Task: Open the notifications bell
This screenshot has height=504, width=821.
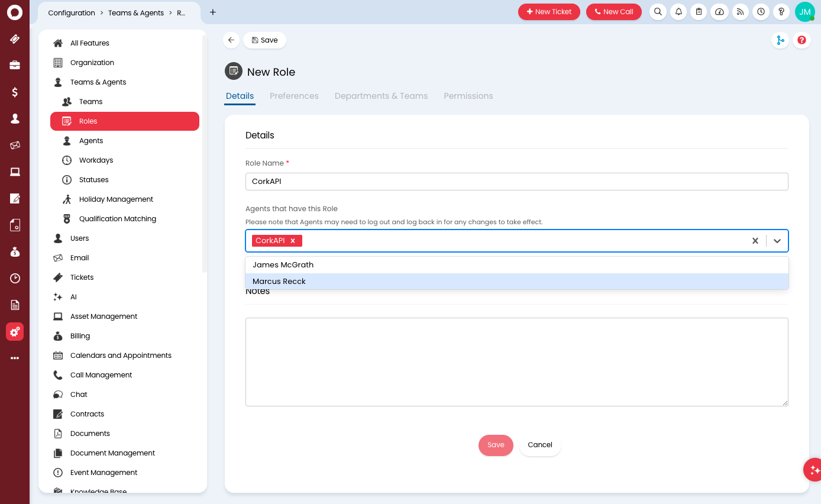Action: click(678, 12)
